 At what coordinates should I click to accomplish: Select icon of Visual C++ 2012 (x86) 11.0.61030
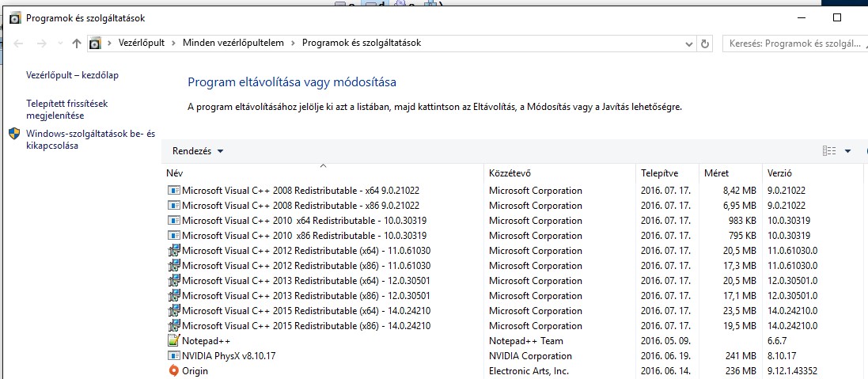pyautogui.click(x=174, y=265)
